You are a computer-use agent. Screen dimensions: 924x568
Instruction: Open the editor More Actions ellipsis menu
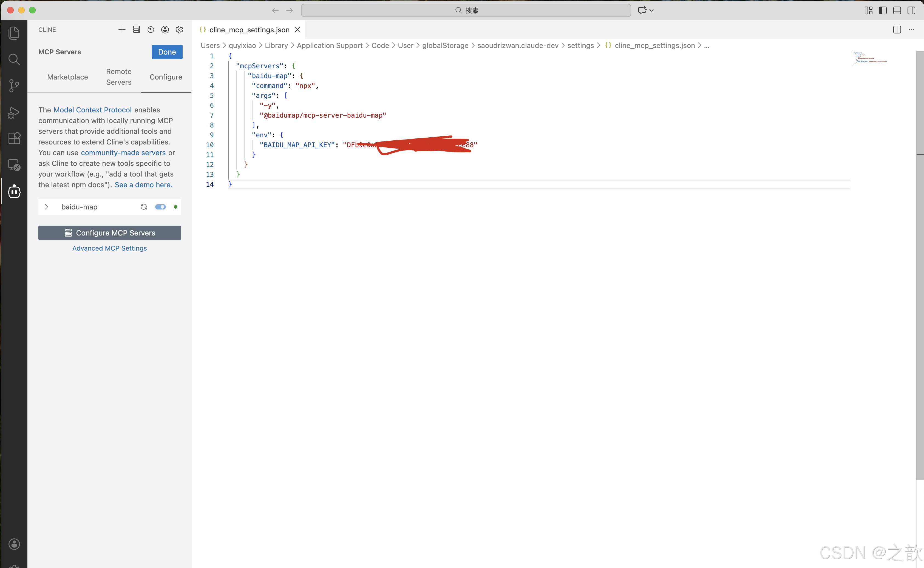point(911,30)
